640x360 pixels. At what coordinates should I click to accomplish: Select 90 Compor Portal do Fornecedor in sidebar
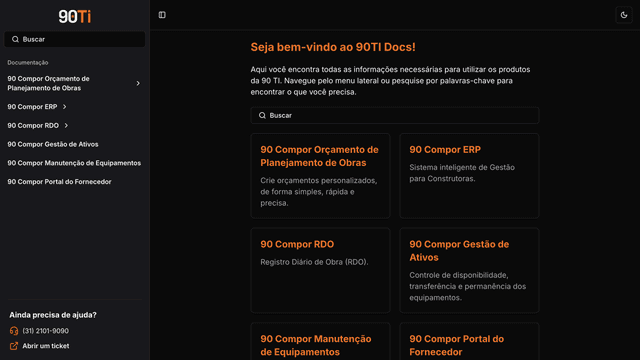point(59,182)
